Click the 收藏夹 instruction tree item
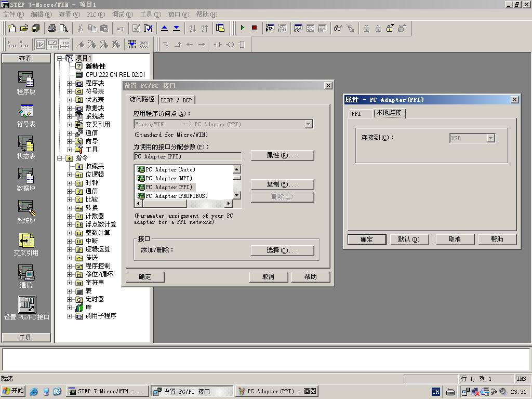Viewport: 532px width, 399px height. point(95,166)
